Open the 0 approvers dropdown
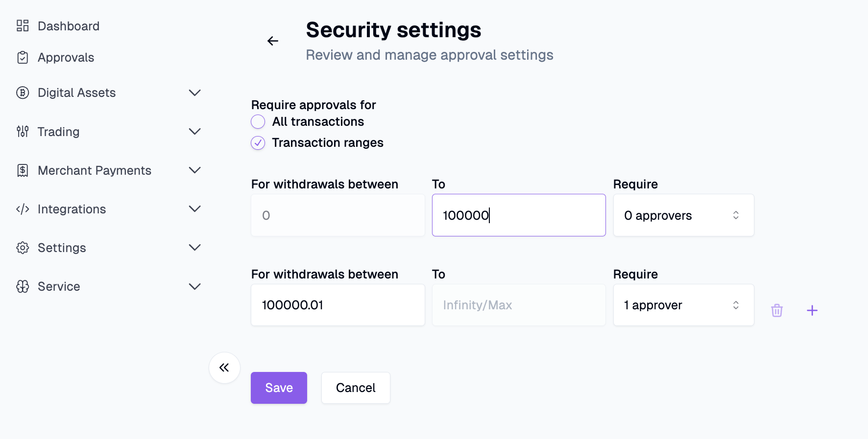This screenshot has height=439, width=868. [x=683, y=215]
